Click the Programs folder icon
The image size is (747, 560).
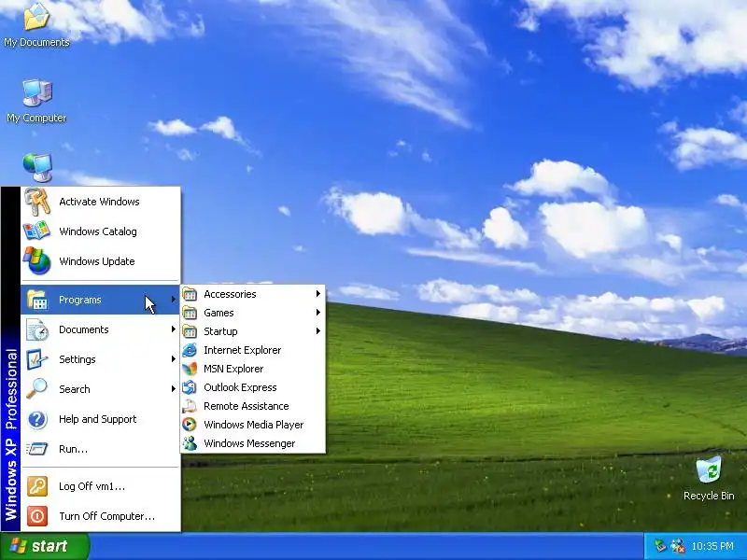(37, 300)
